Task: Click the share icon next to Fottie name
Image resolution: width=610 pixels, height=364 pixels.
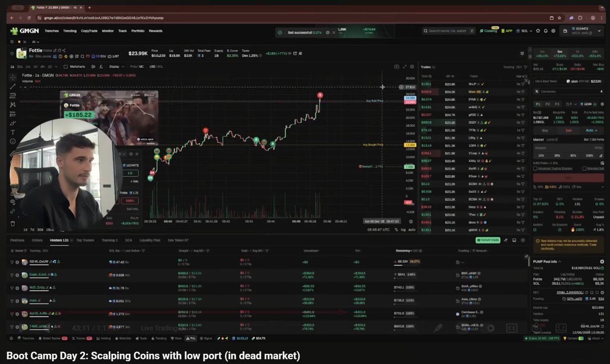Action: 64,50
